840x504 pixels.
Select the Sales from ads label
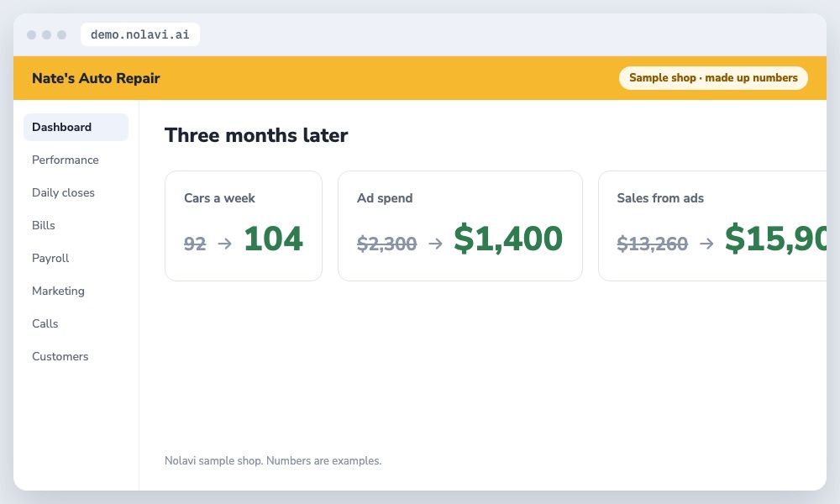660,198
